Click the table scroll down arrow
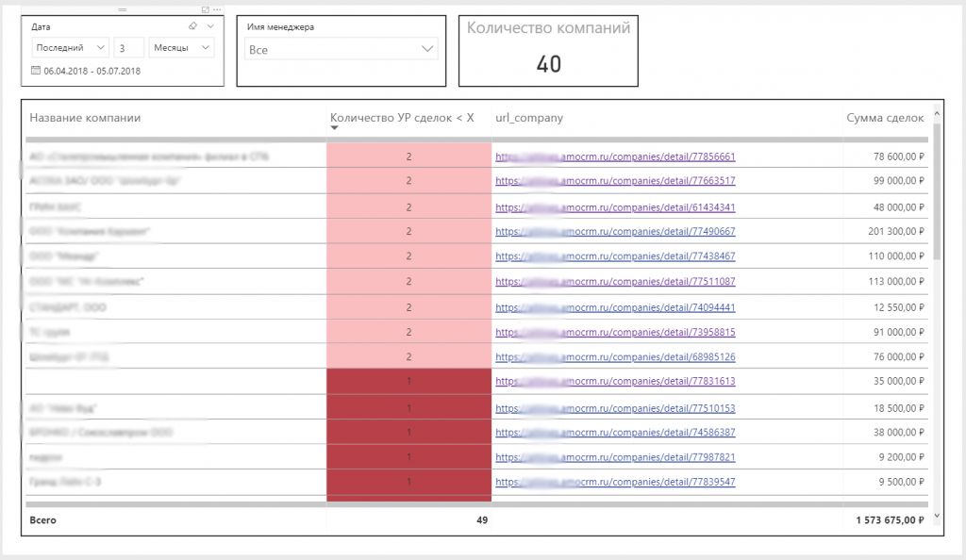The height and width of the screenshot is (560, 966). tap(937, 516)
